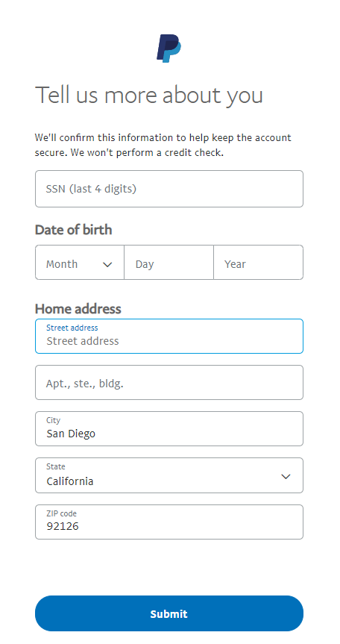Submit the form with the blue button
The height and width of the screenshot is (644, 340).
click(x=169, y=613)
